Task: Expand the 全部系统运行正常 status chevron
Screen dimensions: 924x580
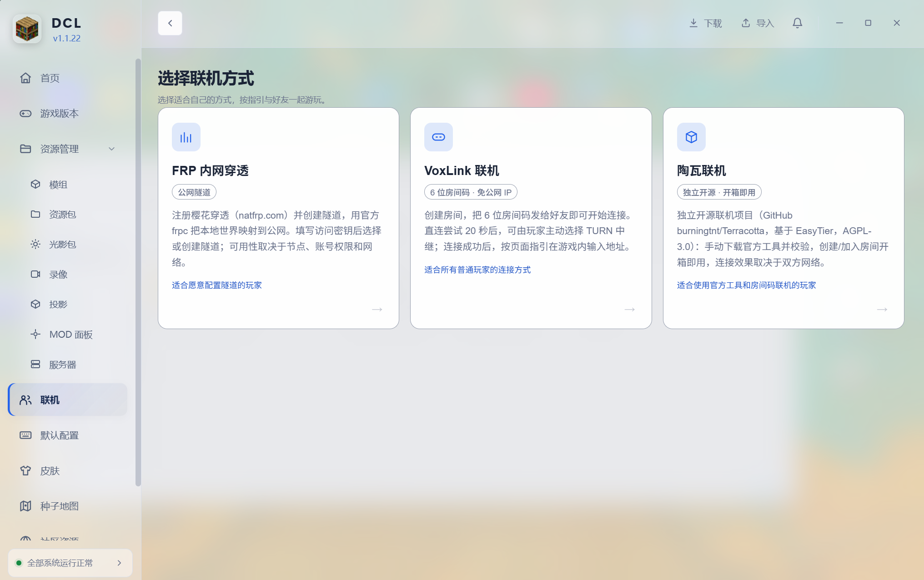Action: pyautogui.click(x=120, y=563)
